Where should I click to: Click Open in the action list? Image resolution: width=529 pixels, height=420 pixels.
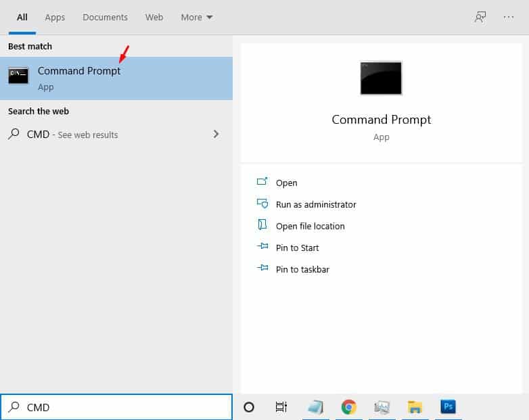tap(286, 183)
